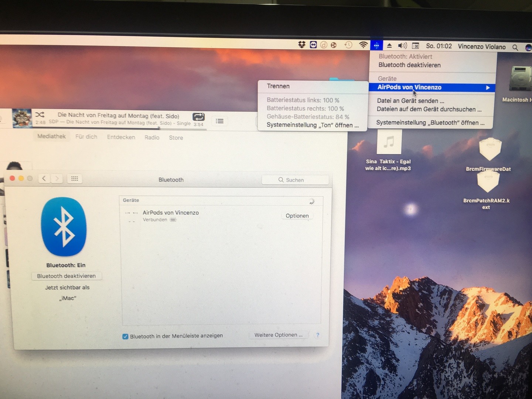Uncheck Bluetooth in der Menüleiste anzeigen
The width and height of the screenshot is (532, 399).
click(x=125, y=336)
